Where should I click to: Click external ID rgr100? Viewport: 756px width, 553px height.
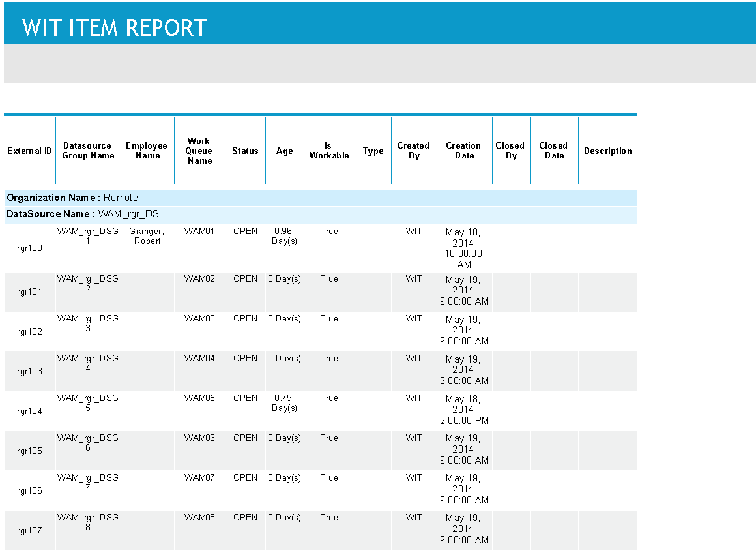[x=29, y=248]
